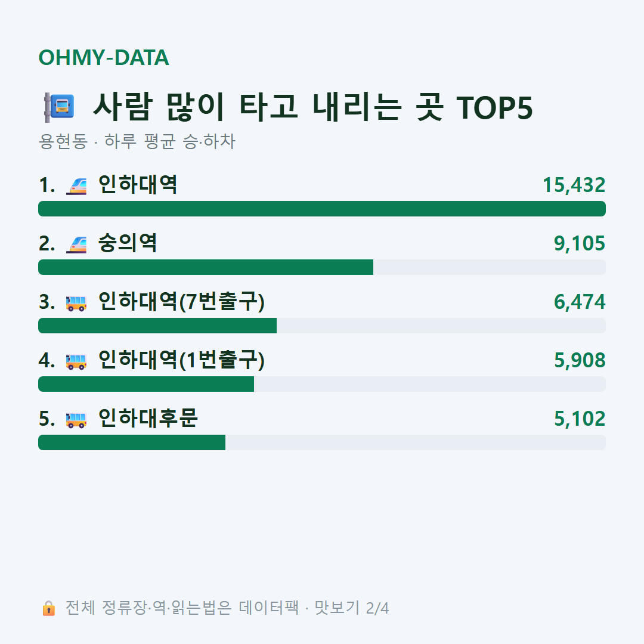Click the 5,102 ridership value
The image size is (644, 644).
pos(580,419)
